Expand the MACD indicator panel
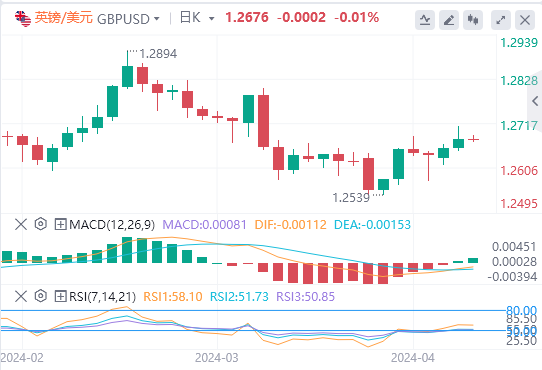 [60, 224]
